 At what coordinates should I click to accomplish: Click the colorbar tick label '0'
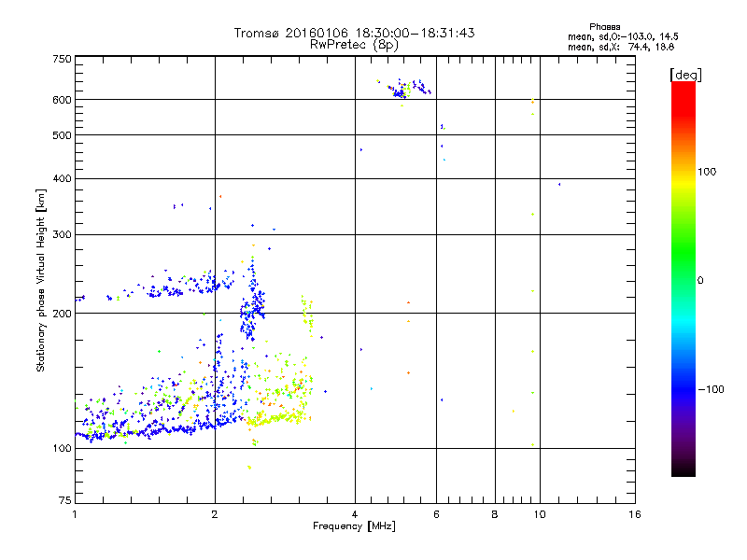point(700,281)
